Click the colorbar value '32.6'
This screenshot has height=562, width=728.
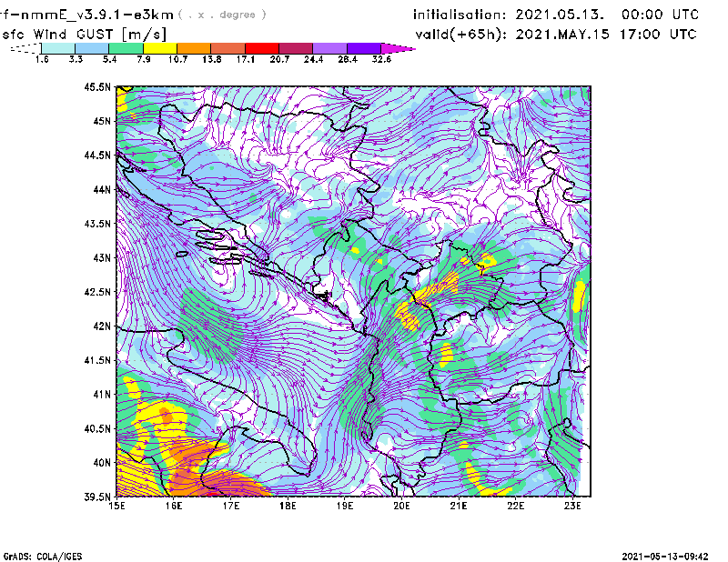click(381, 59)
